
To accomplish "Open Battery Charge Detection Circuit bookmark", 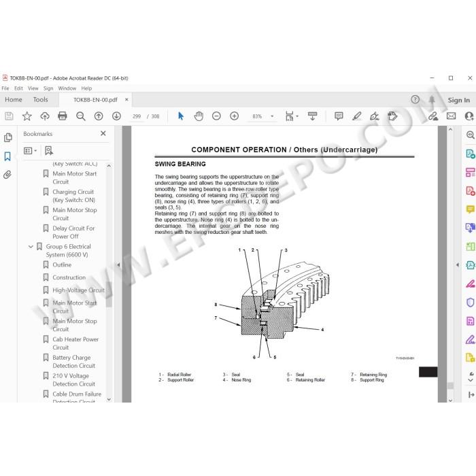I will point(73,362).
